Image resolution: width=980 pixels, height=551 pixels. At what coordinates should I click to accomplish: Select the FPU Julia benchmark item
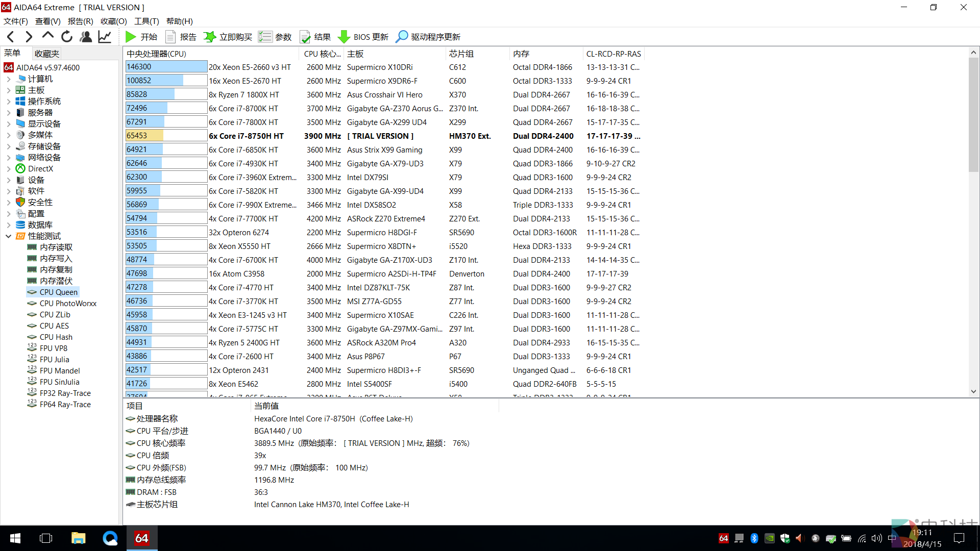coord(54,360)
